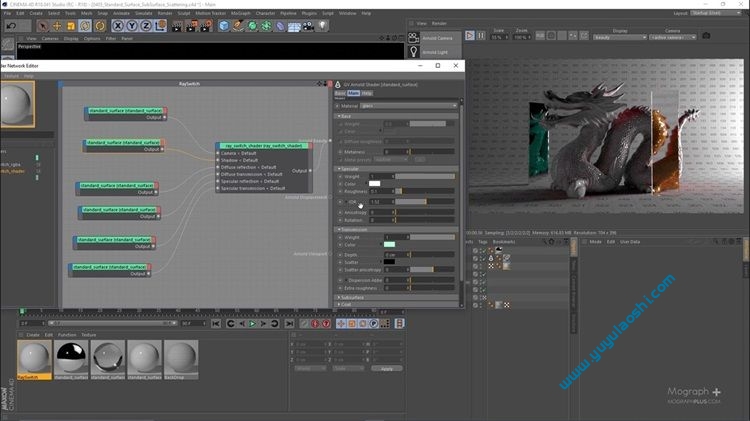This screenshot has width=750, height=421.
Task: Open the Material preset dropdown showing glass
Action: pyautogui.click(x=408, y=106)
